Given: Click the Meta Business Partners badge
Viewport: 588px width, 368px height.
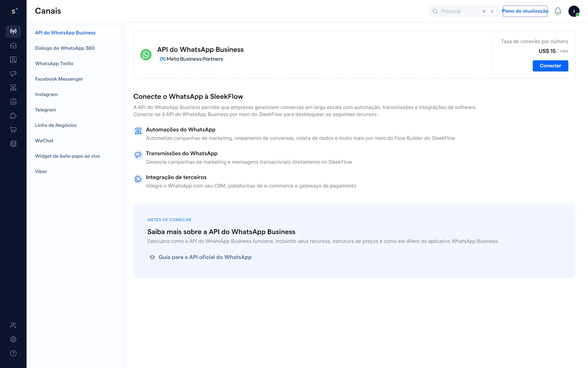Looking at the screenshot, I should tap(191, 59).
